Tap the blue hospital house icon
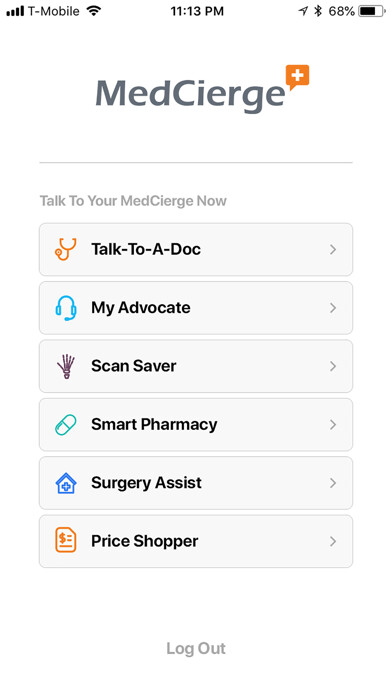Image resolution: width=392 pixels, height=696 pixels. point(66,483)
